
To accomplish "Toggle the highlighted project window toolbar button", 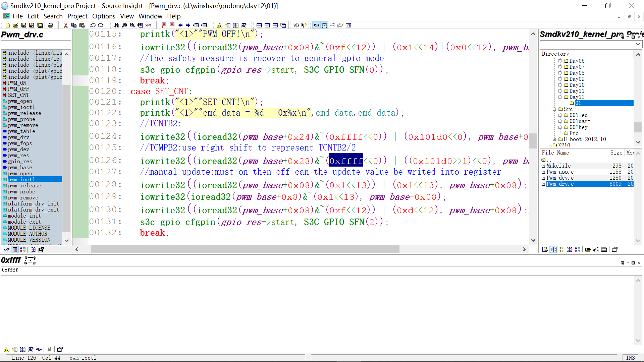I will 553,249.
